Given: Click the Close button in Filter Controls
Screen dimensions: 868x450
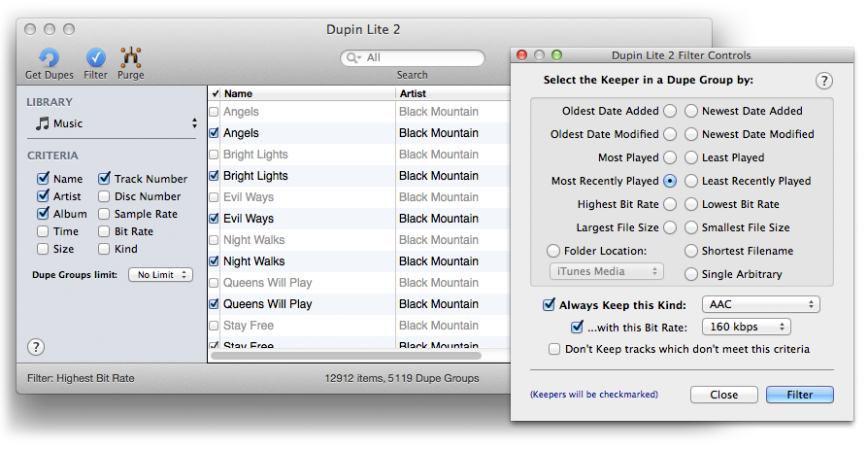Looking at the screenshot, I should 723,395.
